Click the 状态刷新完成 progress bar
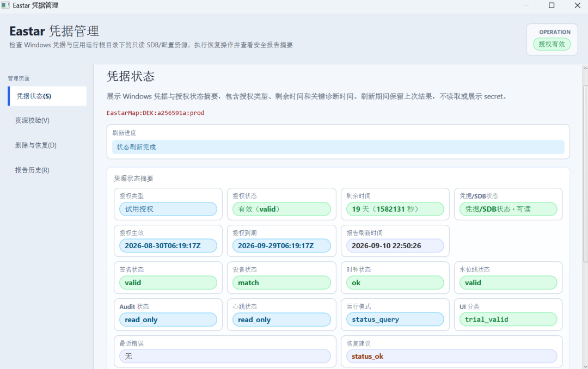 (338, 147)
